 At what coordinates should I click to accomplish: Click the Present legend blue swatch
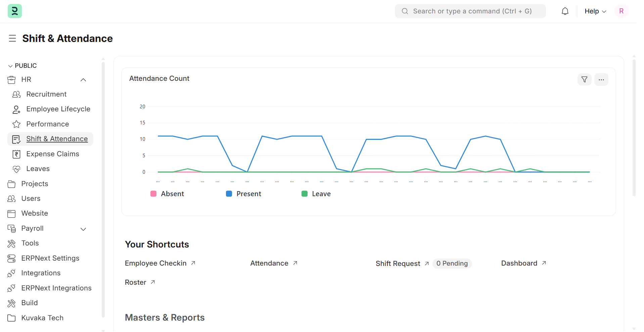tap(229, 194)
